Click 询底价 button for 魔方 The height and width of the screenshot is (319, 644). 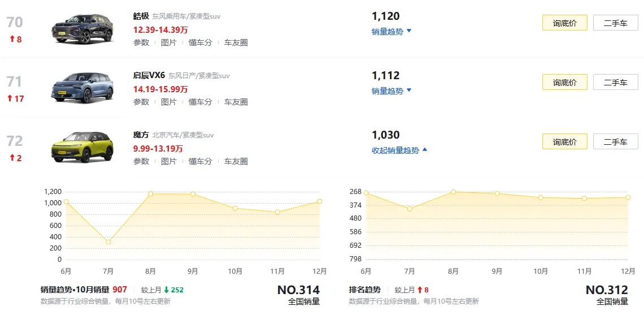click(x=565, y=141)
